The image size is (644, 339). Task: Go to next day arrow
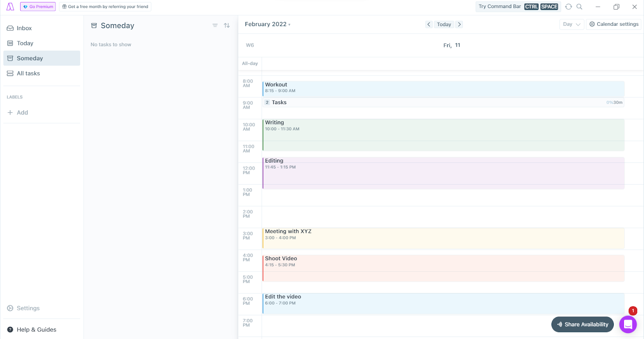coord(459,25)
